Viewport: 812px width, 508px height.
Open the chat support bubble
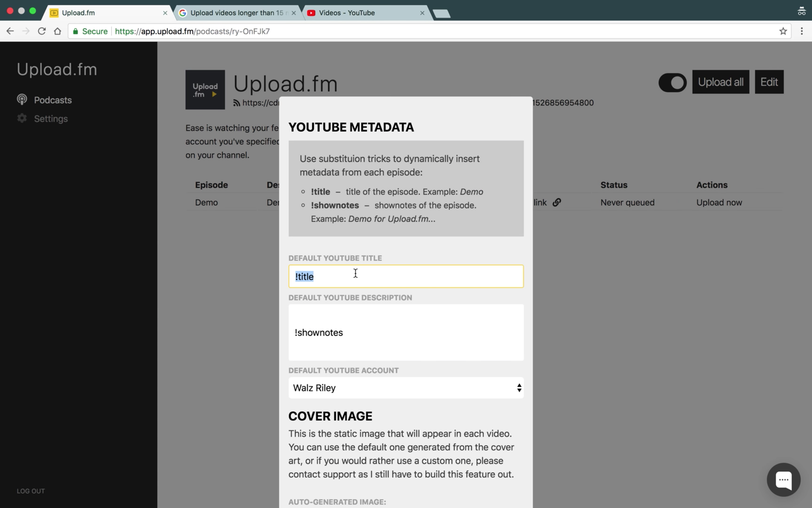coord(784,479)
